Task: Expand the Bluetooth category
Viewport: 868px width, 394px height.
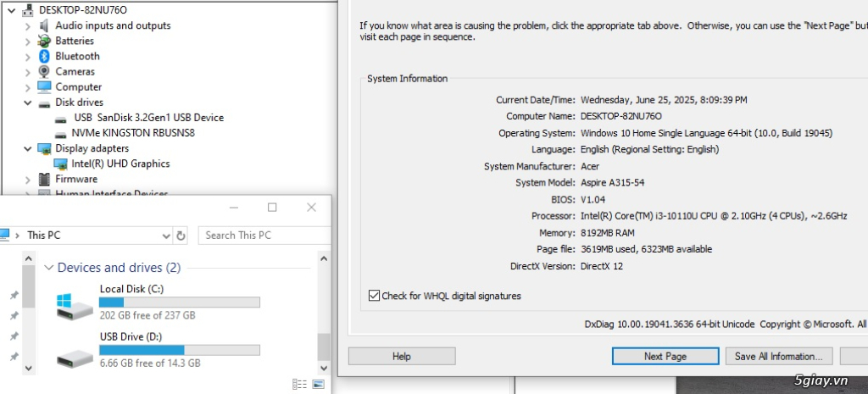Action: (28, 57)
